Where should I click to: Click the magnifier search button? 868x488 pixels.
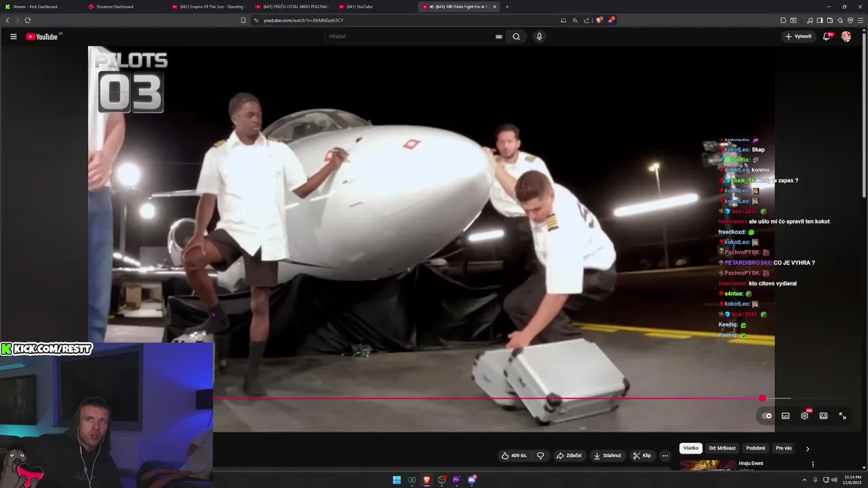tap(516, 37)
